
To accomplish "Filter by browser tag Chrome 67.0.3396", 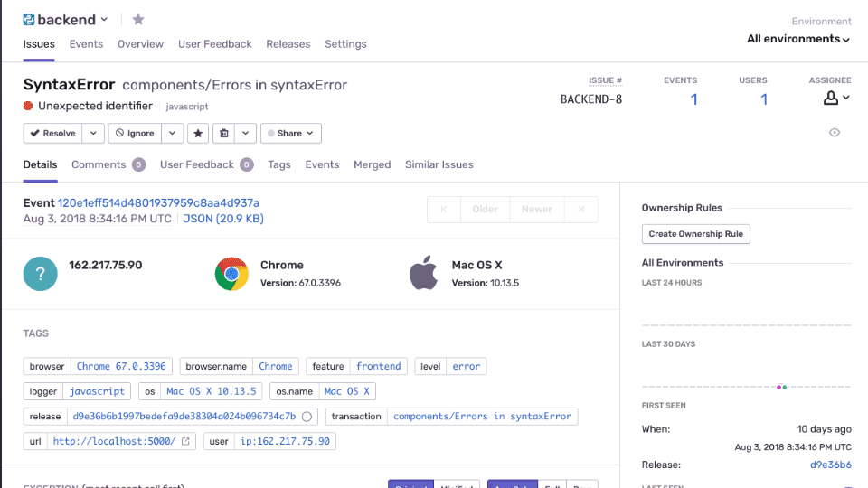I will tap(121, 366).
